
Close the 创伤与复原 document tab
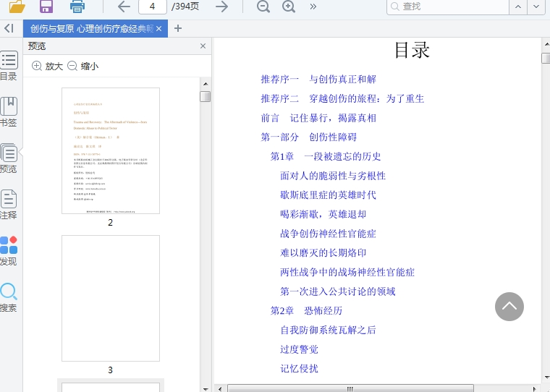tap(158, 28)
